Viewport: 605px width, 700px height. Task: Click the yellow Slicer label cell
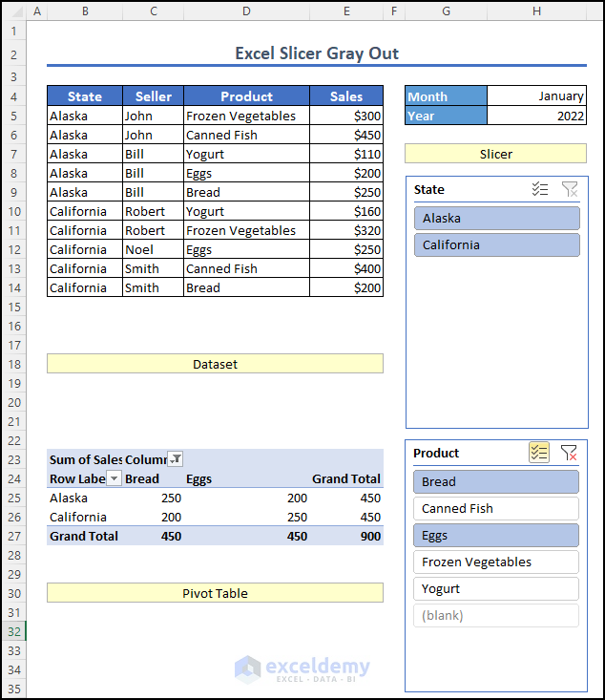tap(495, 154)
